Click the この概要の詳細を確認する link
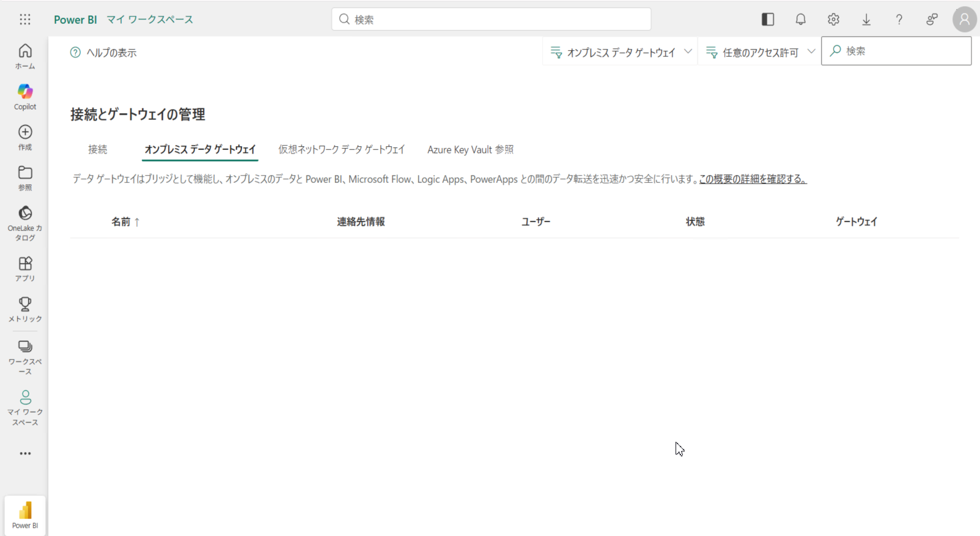Screen dimensions: 980x536 click(x=753, y=179)
